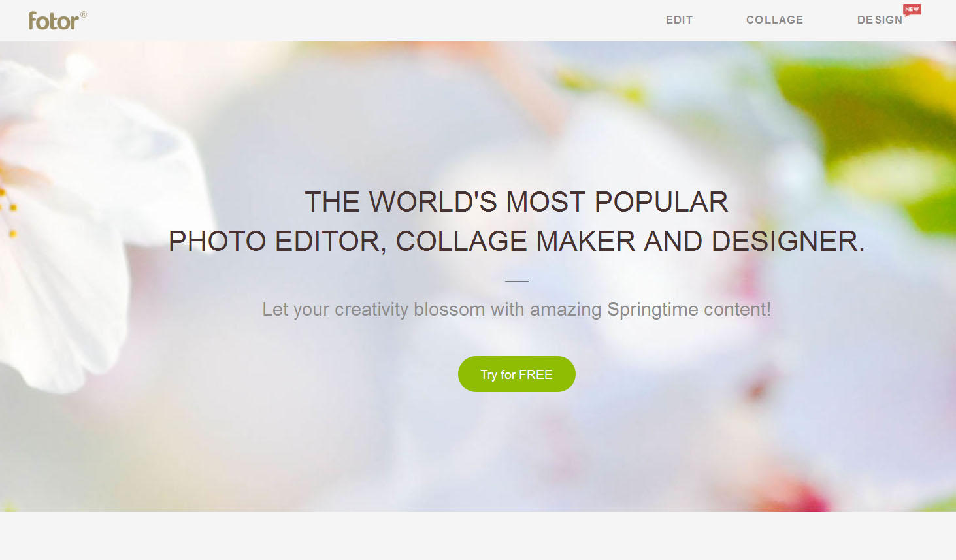Click the empty gray area below the banner
Screen dimensions: 956x560
click(478, 536)
